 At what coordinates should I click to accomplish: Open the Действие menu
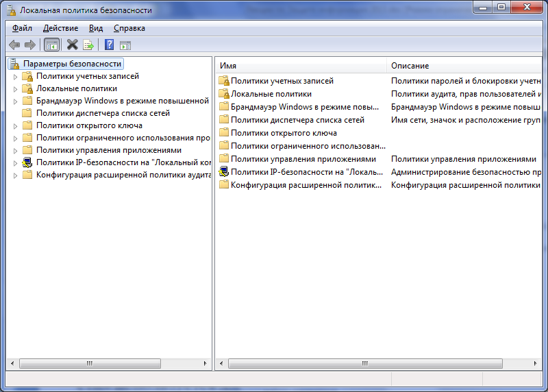point(60,28)
